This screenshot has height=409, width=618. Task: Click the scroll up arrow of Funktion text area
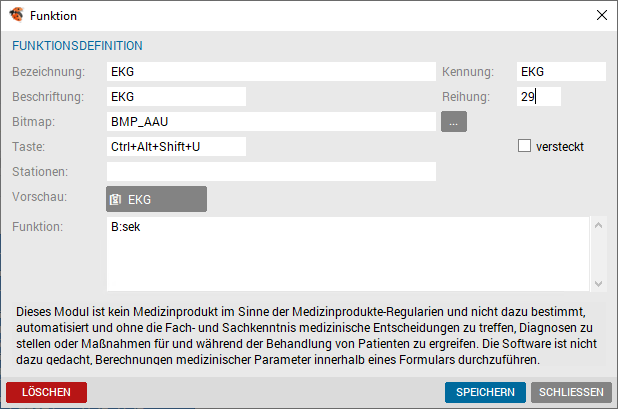(x=598, y=225)
